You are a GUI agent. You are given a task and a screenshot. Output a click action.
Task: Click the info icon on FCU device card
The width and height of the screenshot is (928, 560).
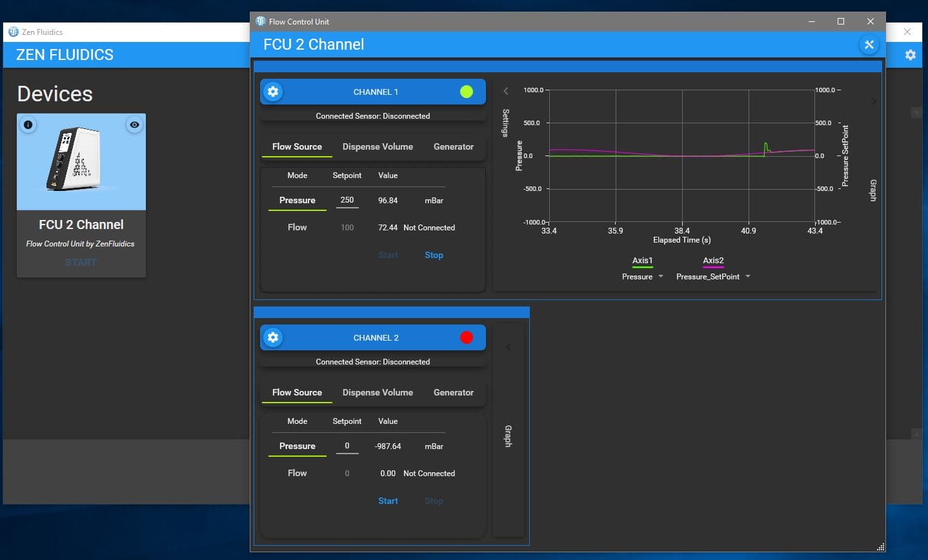(x=28, y=125)
